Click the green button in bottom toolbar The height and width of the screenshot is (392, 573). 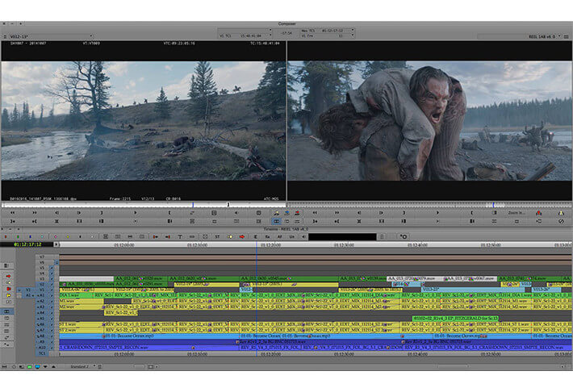coord(30,366)
